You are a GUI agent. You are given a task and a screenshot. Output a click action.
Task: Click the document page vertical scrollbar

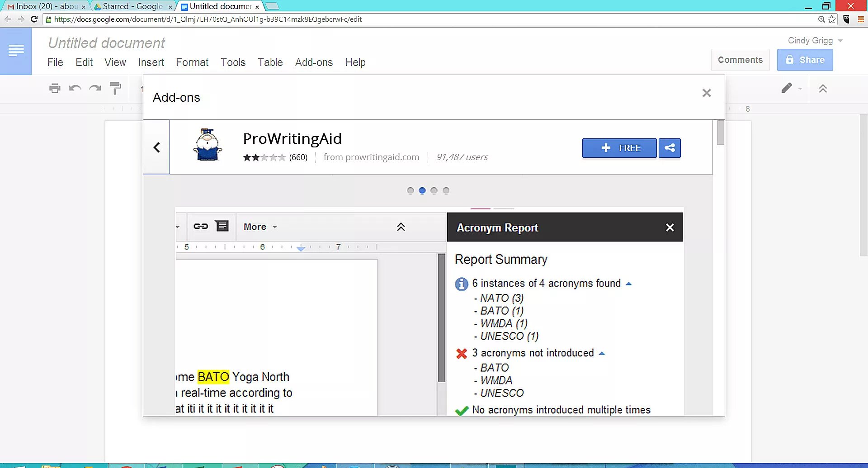pos(863,185)
